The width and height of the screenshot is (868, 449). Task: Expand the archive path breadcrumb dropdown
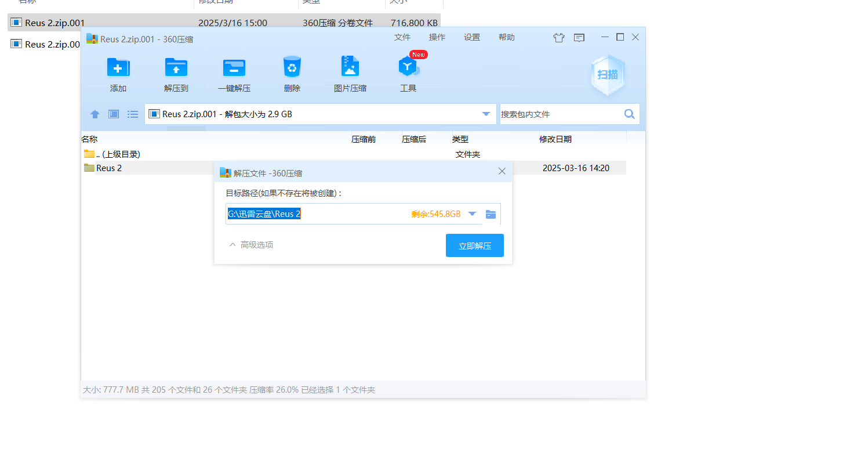(x=486, y=114)
